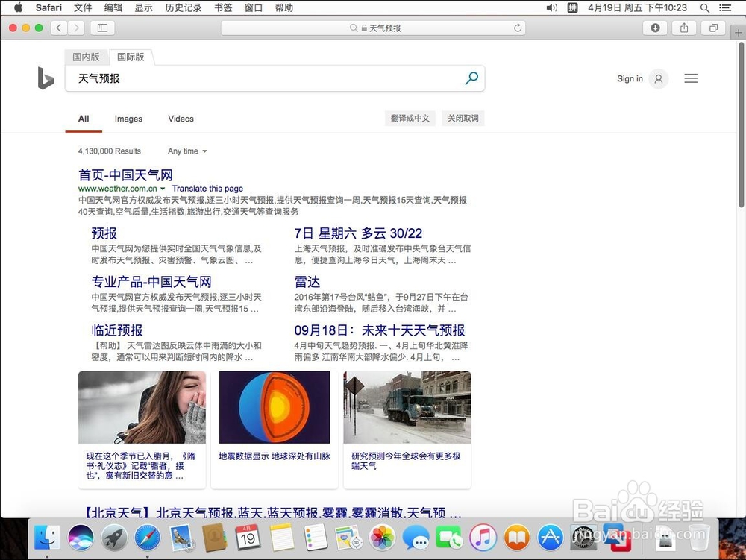This screenshot has width=746, height=560.
Task: Click the Bing account avatar icon
Action: point(659,78)
